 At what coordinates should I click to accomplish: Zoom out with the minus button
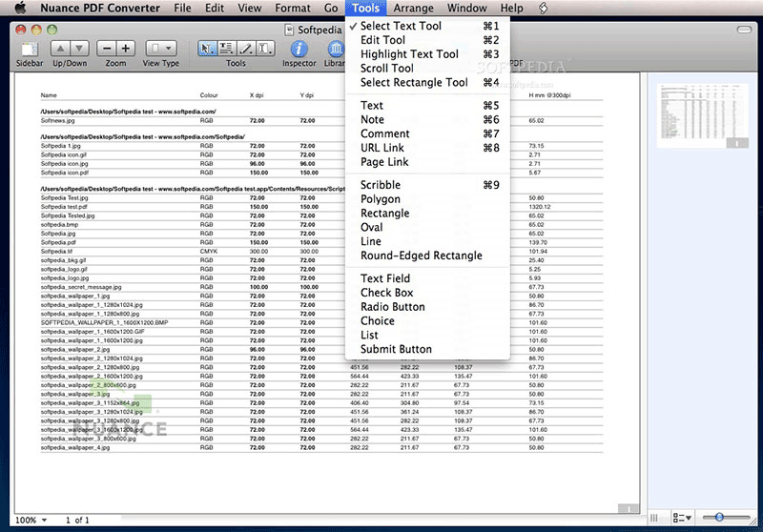click(x=107, y=48)
